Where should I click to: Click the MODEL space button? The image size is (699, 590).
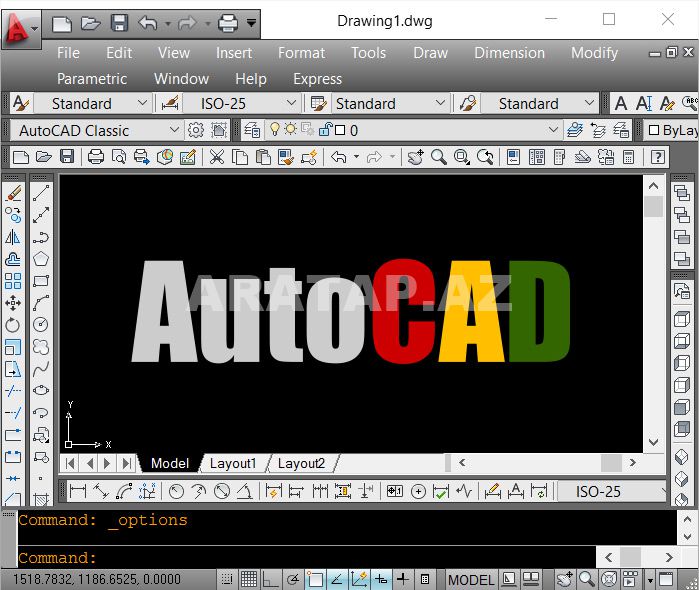click(471, 580)
